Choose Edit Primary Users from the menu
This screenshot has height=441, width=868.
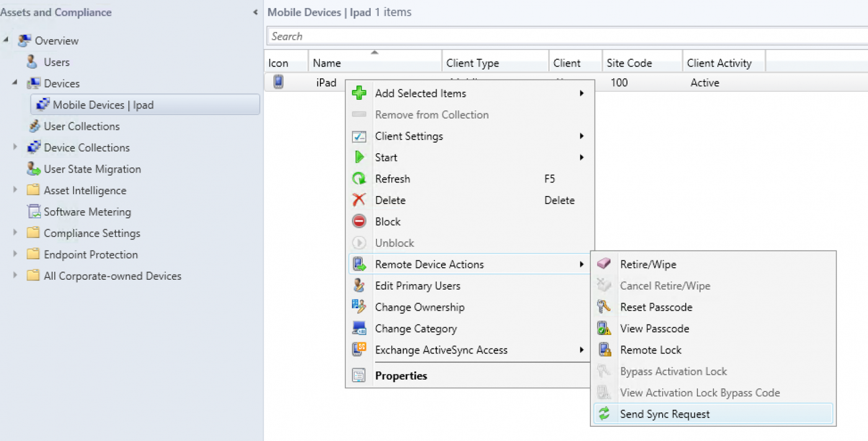point(417,285)
